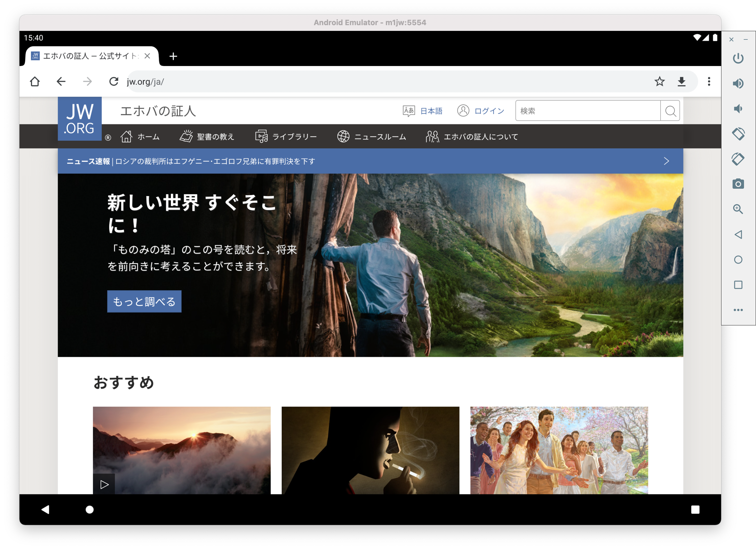This screenshot has height=549, width=756.
Task: Click the magnifier search button
Action: click(x=670, y=111)
